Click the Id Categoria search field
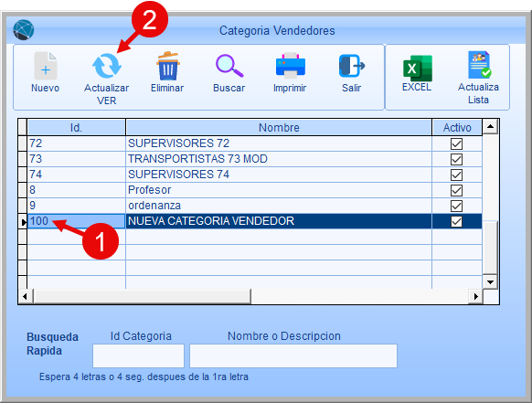 pos(138,355)
